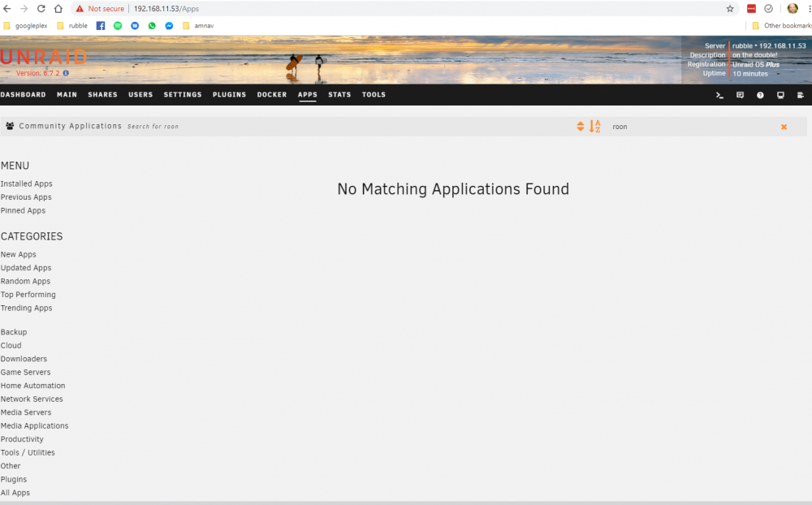Show the Trending Apps category
Image resolution: width=812 pixels, height=505 pixels.
tap(27, 309)
